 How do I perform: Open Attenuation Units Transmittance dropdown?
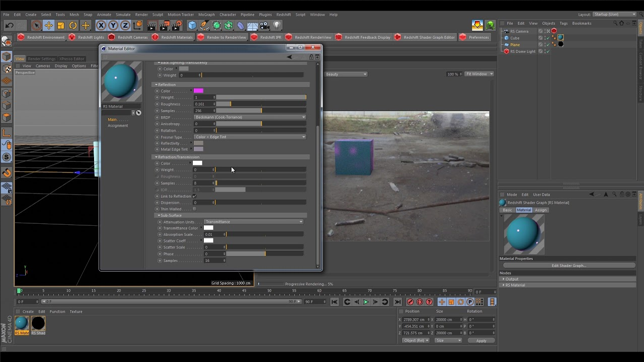(254, 222)
